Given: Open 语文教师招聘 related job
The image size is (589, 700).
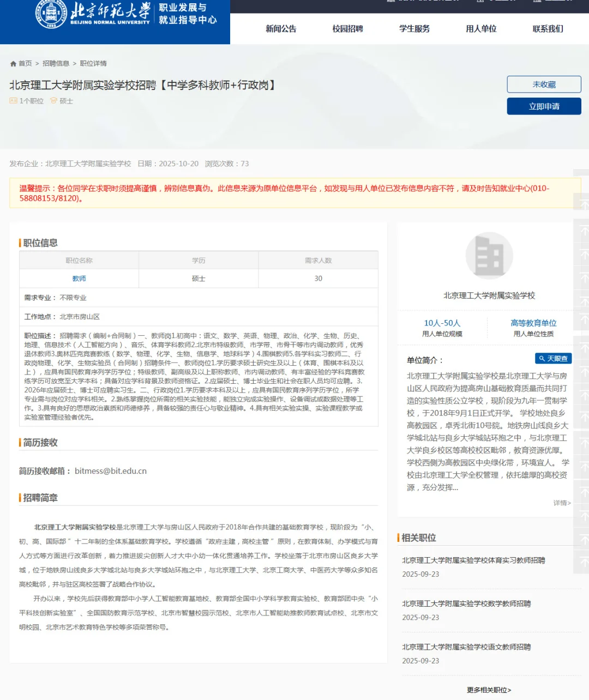Looking at the screenshot, I should coord(466,647).
